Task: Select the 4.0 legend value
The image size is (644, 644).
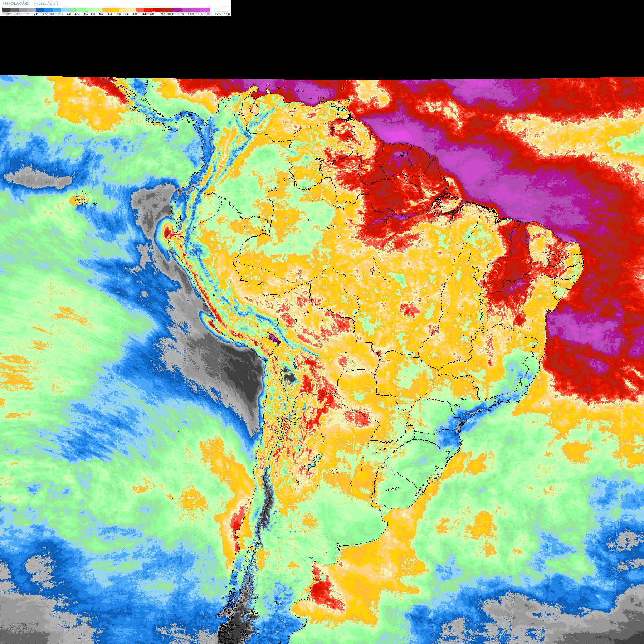Action: pyautogui.click(x=69, y=14)
